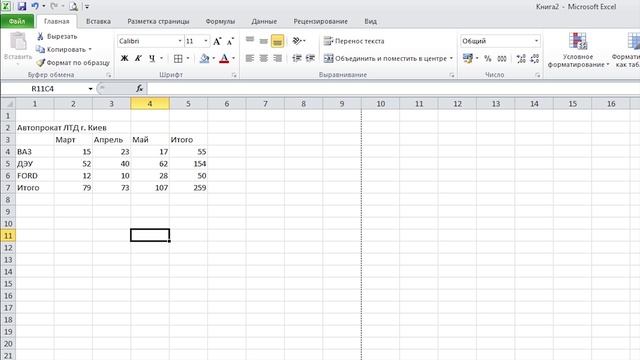Set middle vertical alignment
The image size is (640, 360).
click(264, 41)
